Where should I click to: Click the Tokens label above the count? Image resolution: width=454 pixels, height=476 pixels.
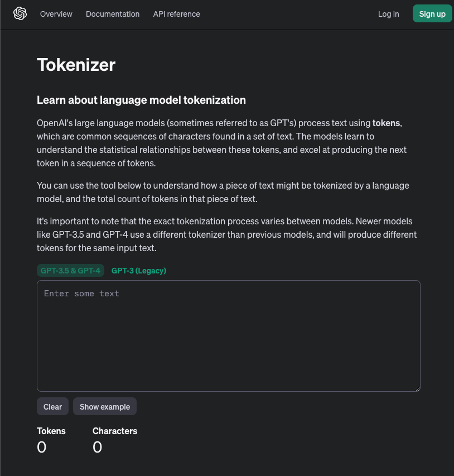(51, 431)
